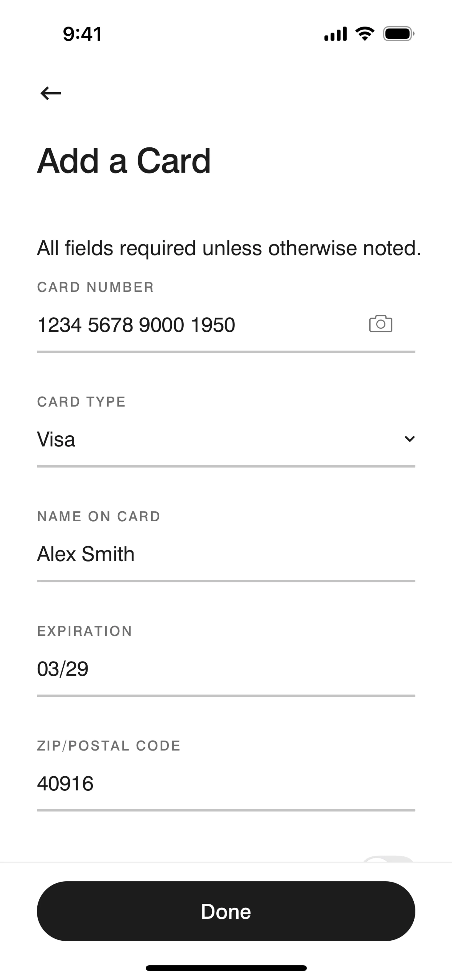Tap the back arrow icon
The width and height of the screenshot is (452, 980).
pyautogui.click(x=51, y=93)
